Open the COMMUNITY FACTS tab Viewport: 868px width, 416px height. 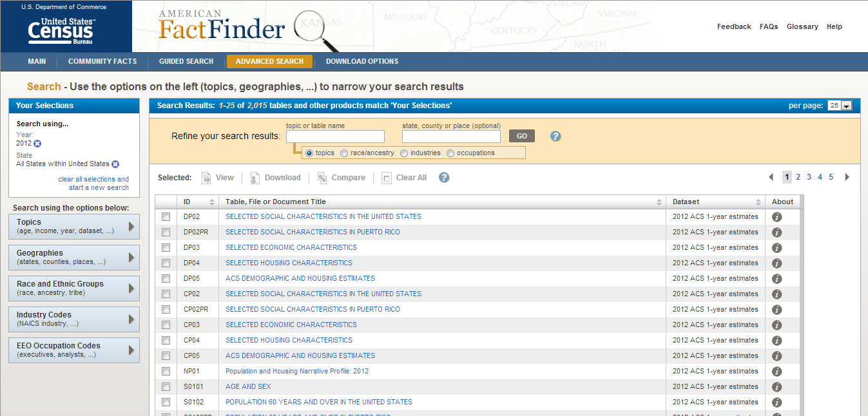coord(102,62)
